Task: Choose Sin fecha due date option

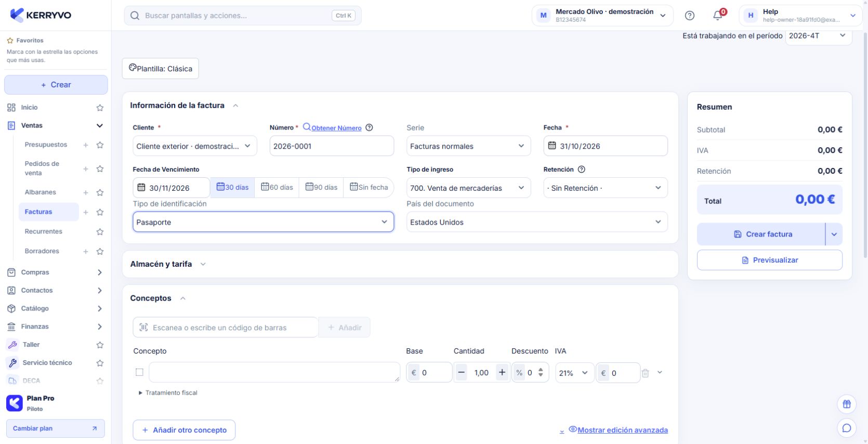Action: coord(369,187)
